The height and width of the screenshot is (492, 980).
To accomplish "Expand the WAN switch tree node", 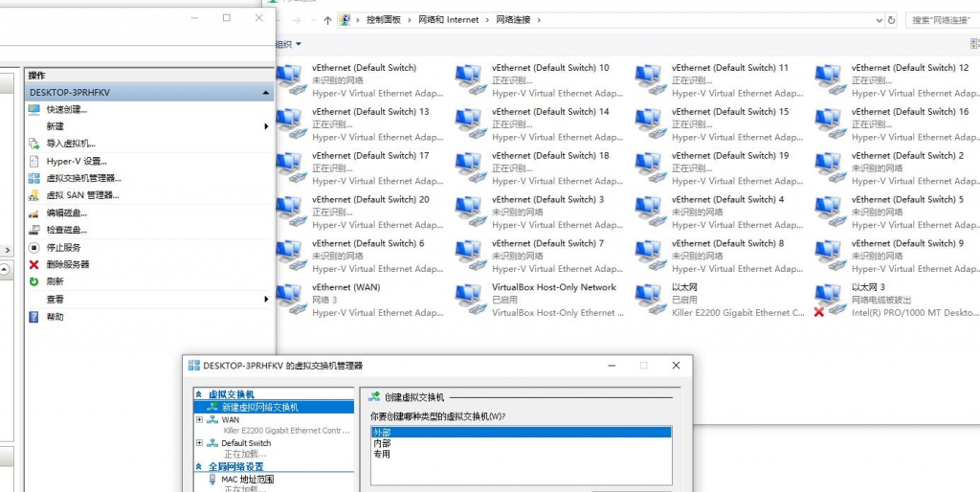I will pos(199,419).
